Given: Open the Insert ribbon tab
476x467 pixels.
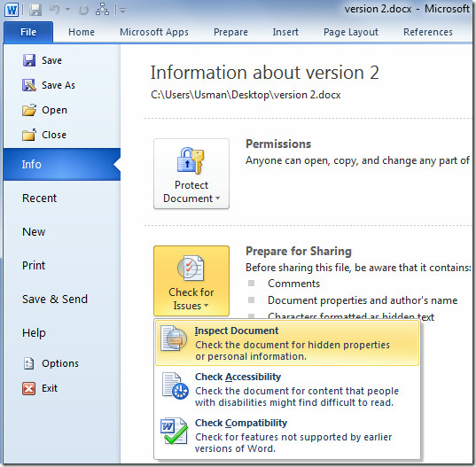Looking at the screenshot, I should click(285, 32).
